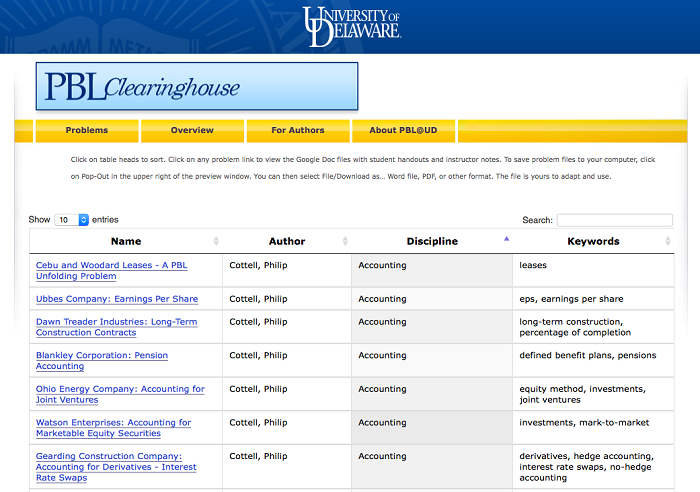Click sort arrows icon in Keywords header
The height and width of the screenshot is (492, 700).
pyautogui.click(x=668, y=241)
